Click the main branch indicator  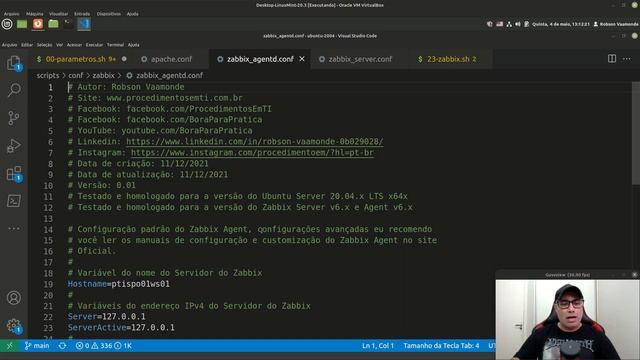[x=37, y=346]
